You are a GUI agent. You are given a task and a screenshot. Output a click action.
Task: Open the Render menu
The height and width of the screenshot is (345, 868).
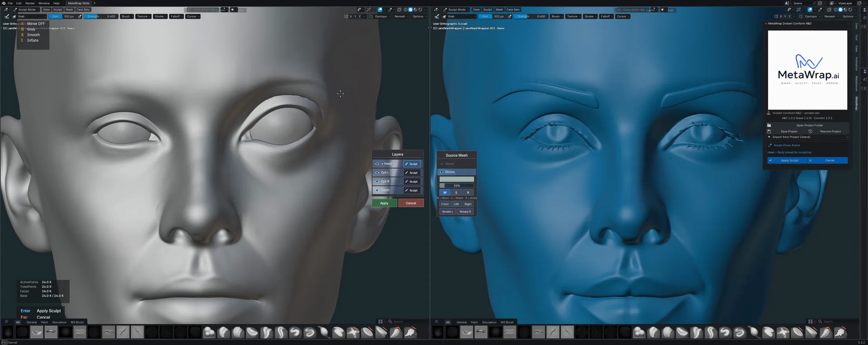30,3
